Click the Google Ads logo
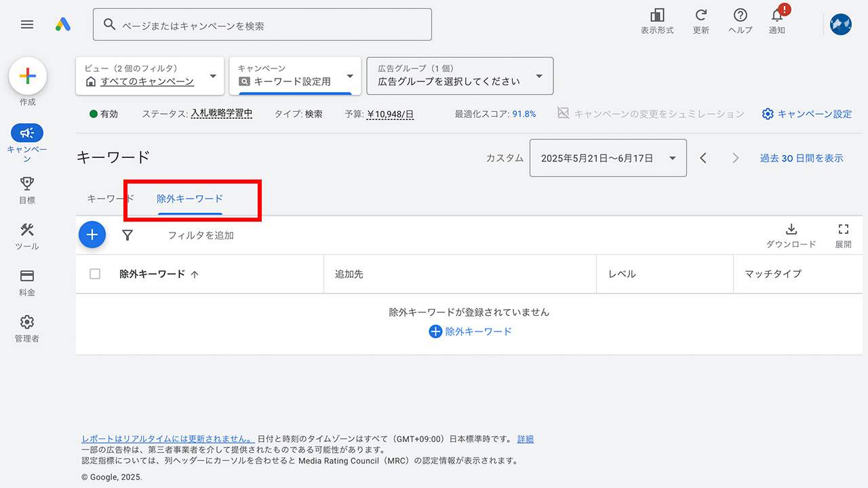This screenshot has width=868, height=488. 63,24
